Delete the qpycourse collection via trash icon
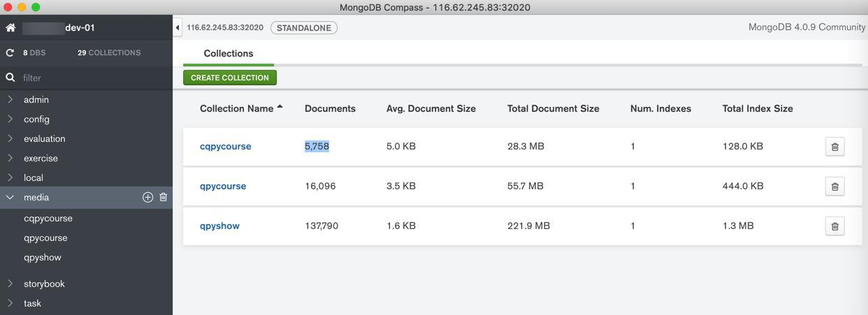This screenshot has height=315, width=868. coord(834,186)
